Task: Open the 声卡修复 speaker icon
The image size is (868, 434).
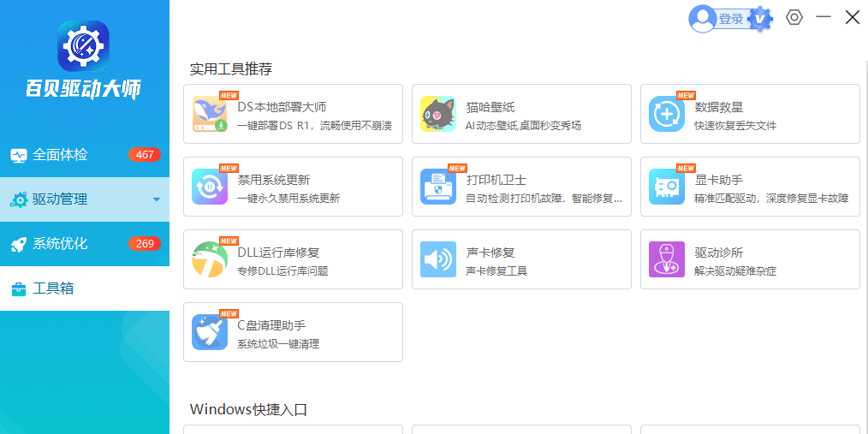Action: [437, 259]
